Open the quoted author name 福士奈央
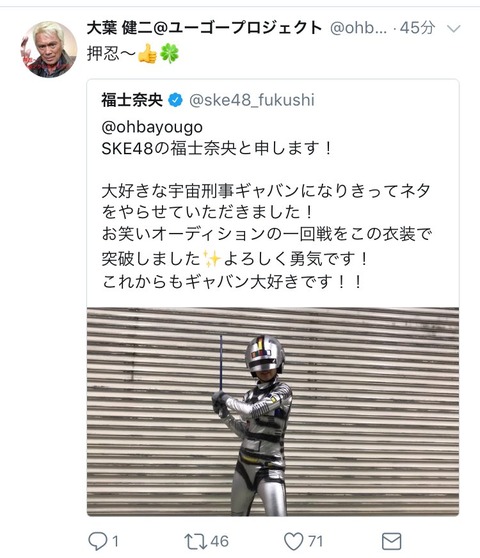This screenshot has height=558, width=480. [132, 100]
